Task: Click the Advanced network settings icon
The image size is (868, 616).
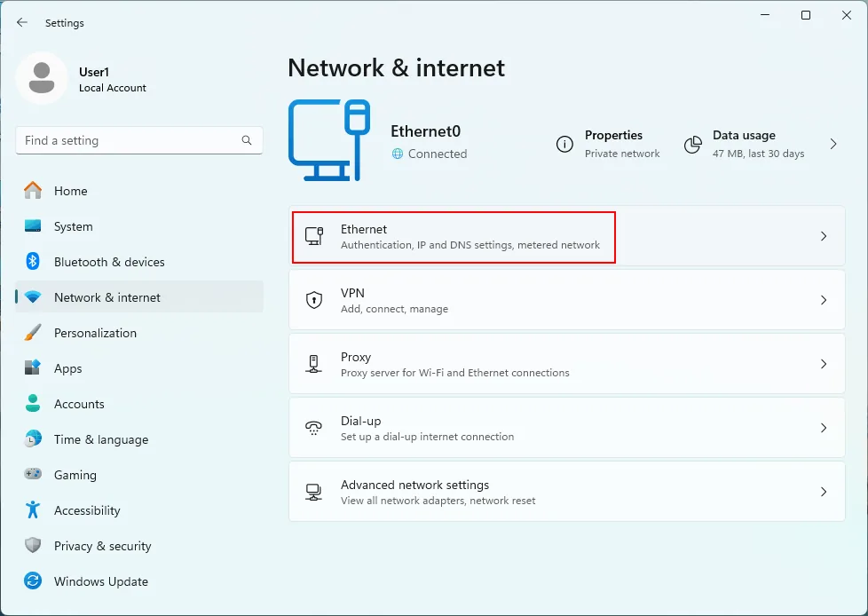Action: click(x=314, y=492)
